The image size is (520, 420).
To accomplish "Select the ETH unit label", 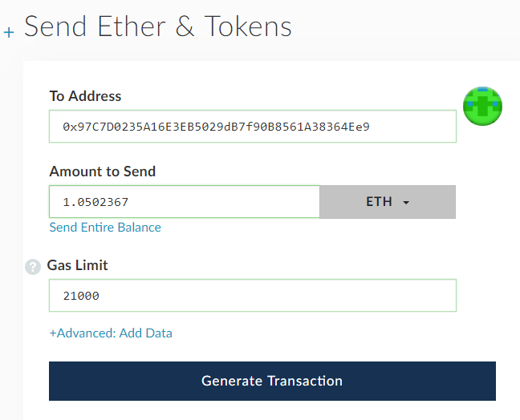I will 379,201.
